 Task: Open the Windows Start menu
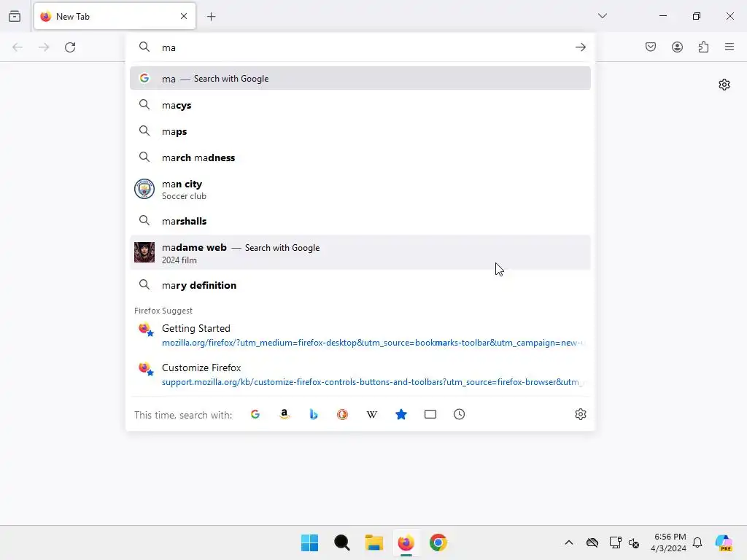[309, 542]
